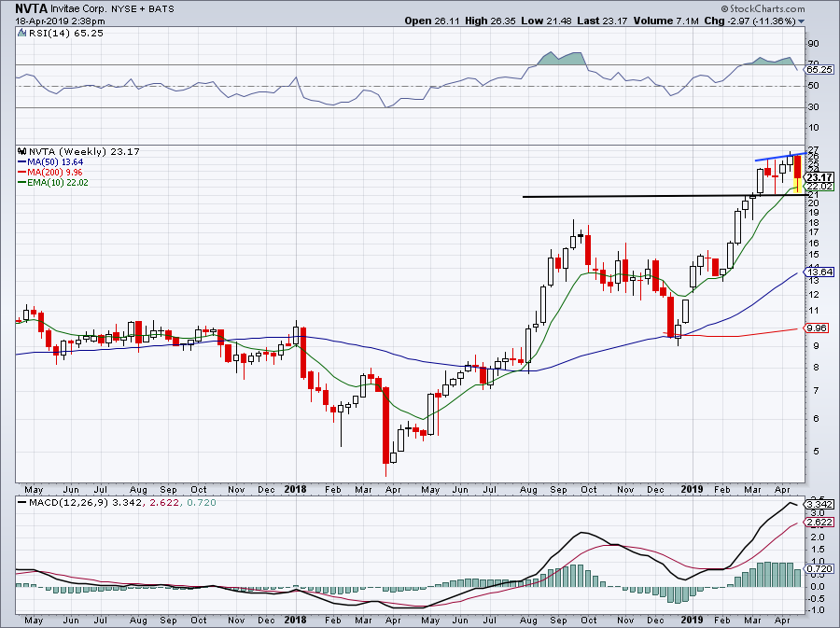840x628 pixels.
Task: Click the 'EMA(10) 22.02' legend text
Action: click(x=58, y=182)
